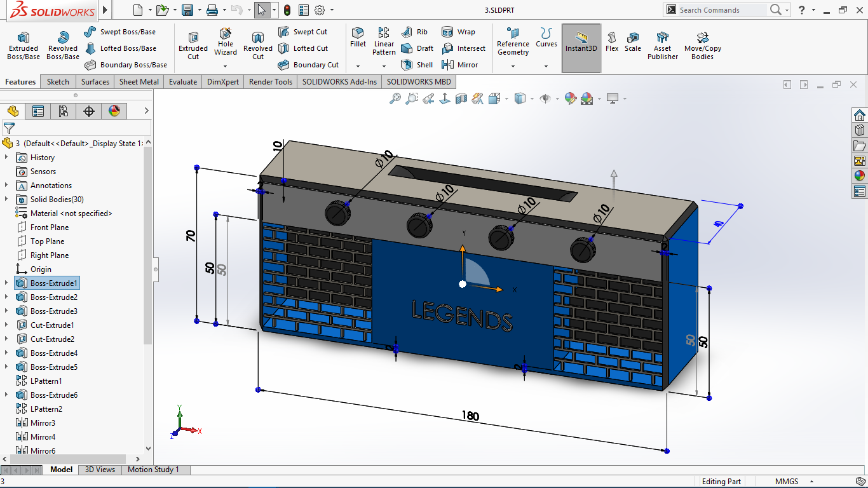The width and height of the screenshot is (868, 488).
Task: Choose Swept Boss/Base
Action: pos(119,32)
